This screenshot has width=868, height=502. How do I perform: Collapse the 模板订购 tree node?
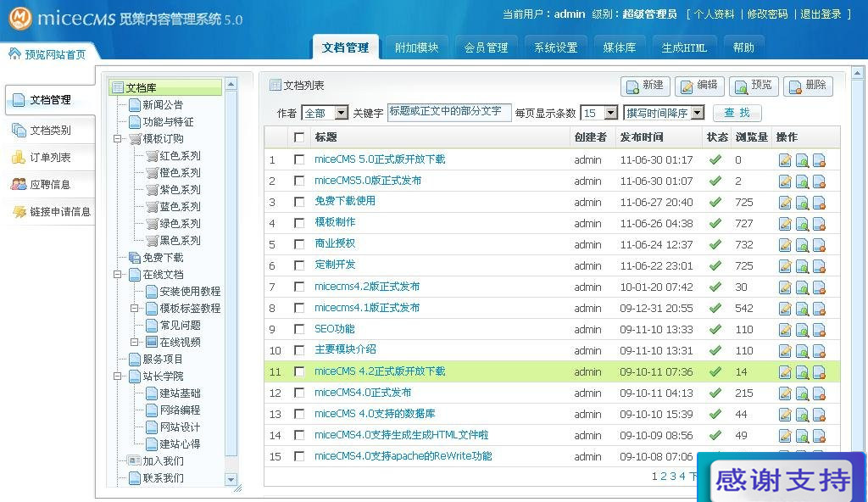click(117, 138)
